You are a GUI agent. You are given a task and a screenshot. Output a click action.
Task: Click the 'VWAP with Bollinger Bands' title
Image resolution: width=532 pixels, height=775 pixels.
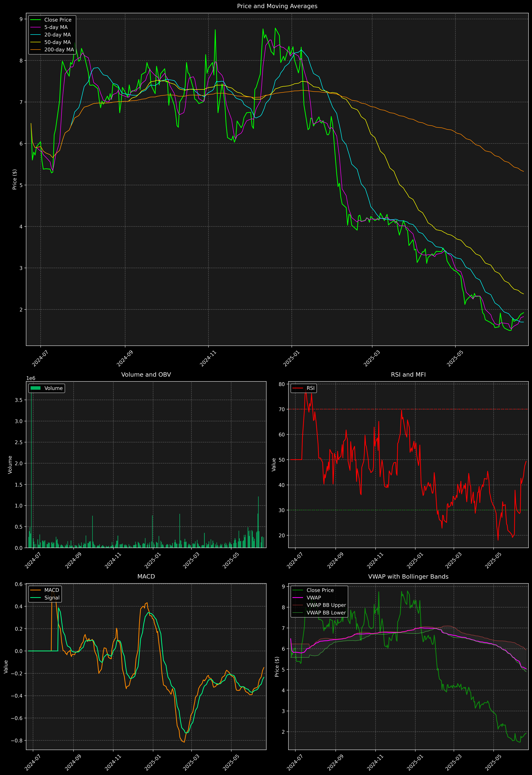tap(408, 577)
